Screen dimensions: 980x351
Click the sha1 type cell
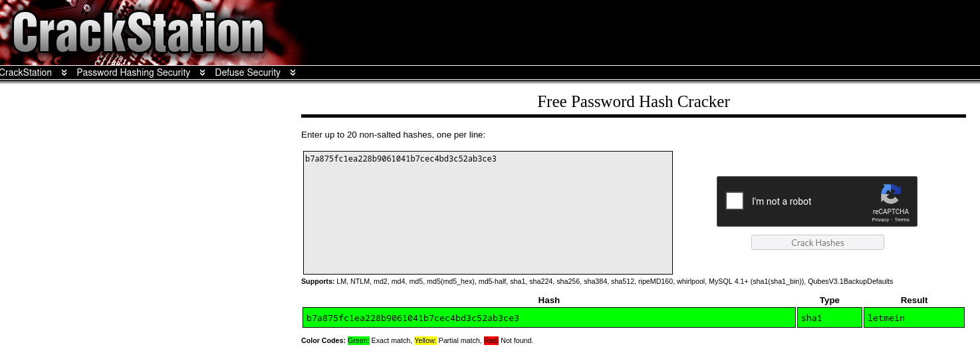coord(830,318)
